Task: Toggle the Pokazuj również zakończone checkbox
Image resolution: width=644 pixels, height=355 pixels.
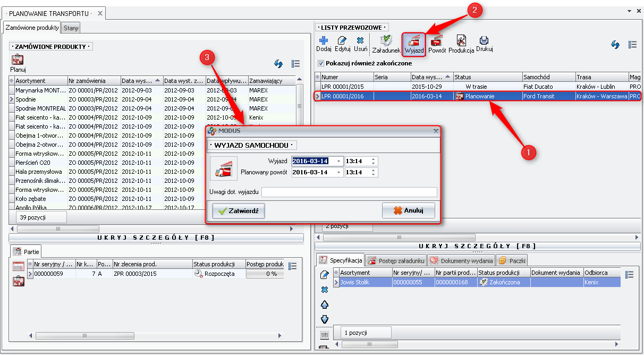Action: [x=320, y=63]
